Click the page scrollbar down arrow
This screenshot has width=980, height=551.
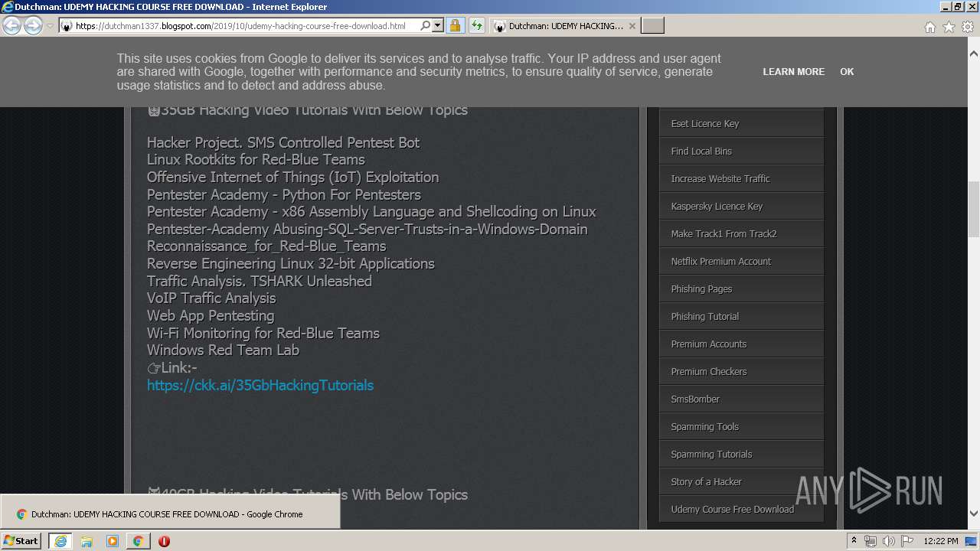[974, 514]
